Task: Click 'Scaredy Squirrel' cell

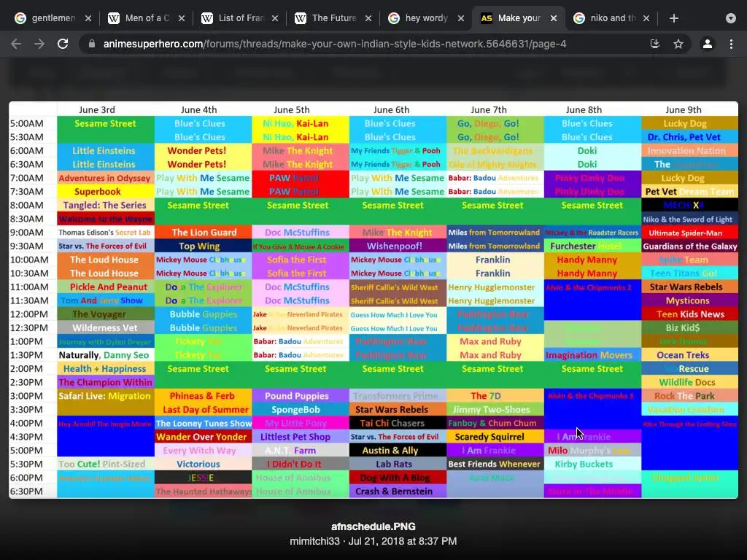Action: (495, 437)
